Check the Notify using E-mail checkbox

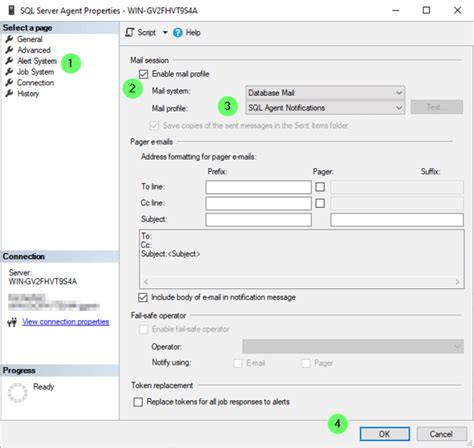(x=238, y=363)
